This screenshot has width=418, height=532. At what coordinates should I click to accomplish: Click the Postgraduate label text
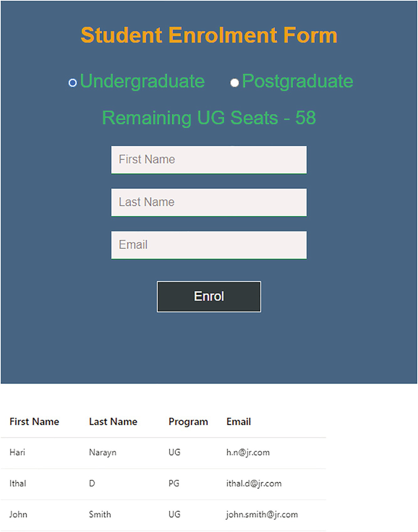297,81
